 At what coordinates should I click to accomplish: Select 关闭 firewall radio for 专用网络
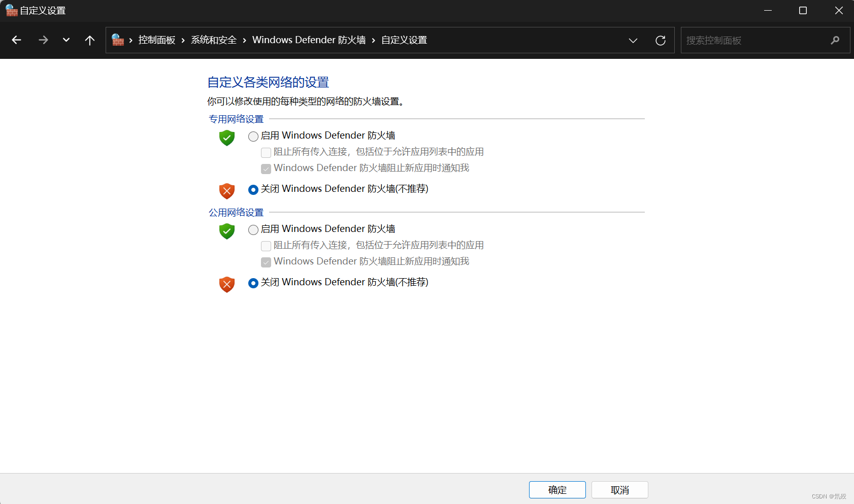(253, 189)
